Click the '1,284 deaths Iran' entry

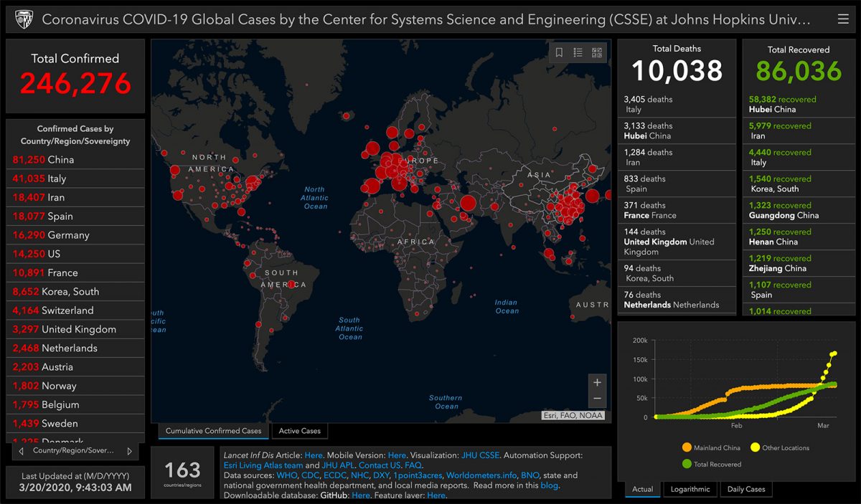(x=677, y=157)
